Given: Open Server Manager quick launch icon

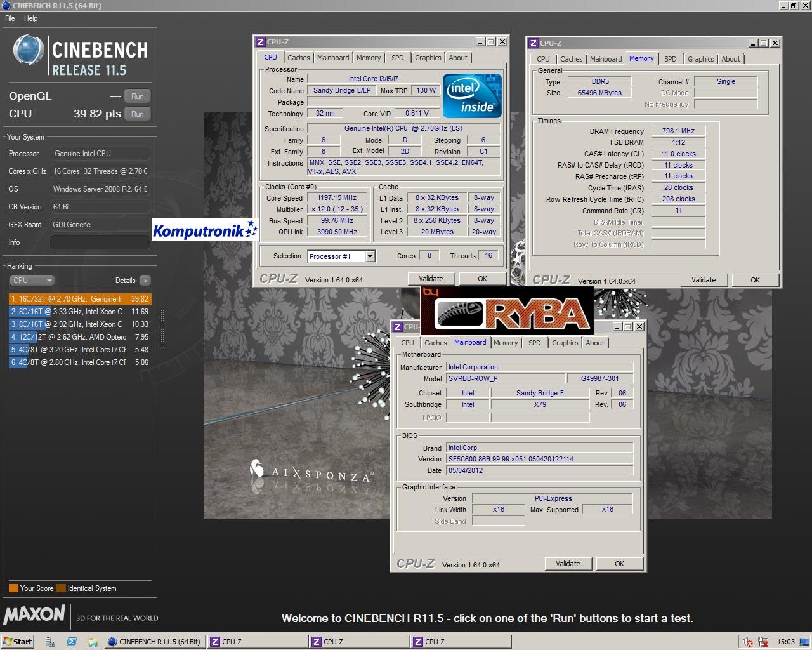Looking at the screenshot, I should click(x=50, y=642).
